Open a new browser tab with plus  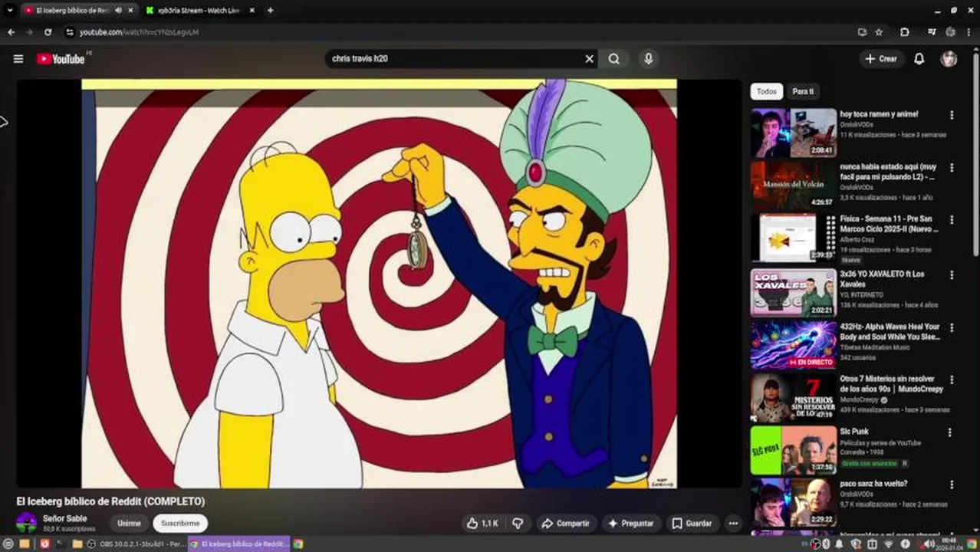pos(270,10)
